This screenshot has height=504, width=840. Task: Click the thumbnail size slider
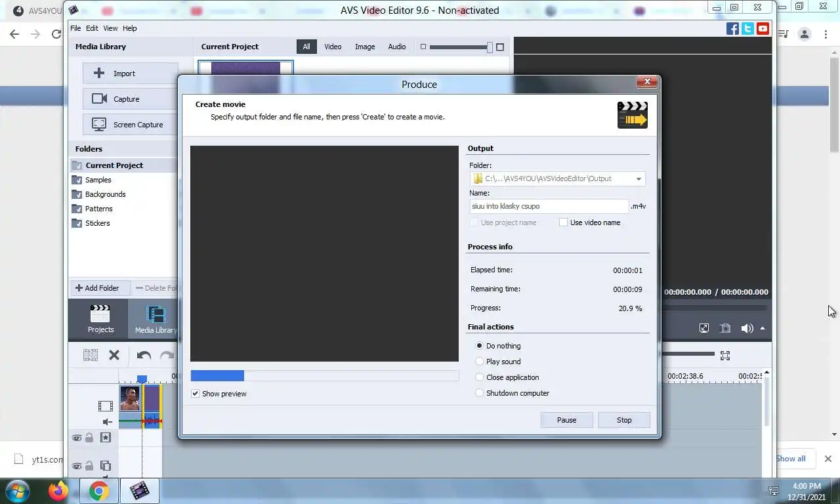461,47
